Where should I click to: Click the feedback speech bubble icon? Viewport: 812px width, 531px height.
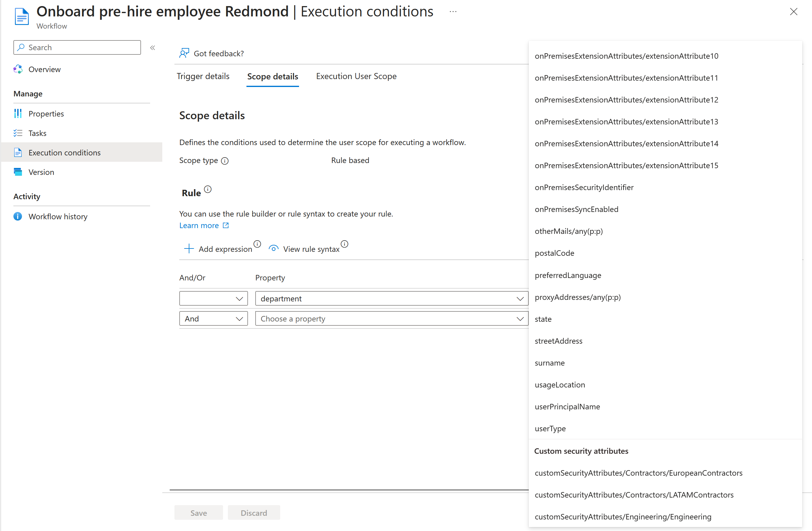(x=185, y=53)
